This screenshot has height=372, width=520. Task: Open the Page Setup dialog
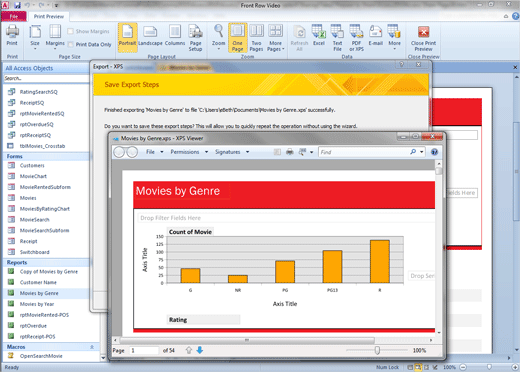point(195,38)
